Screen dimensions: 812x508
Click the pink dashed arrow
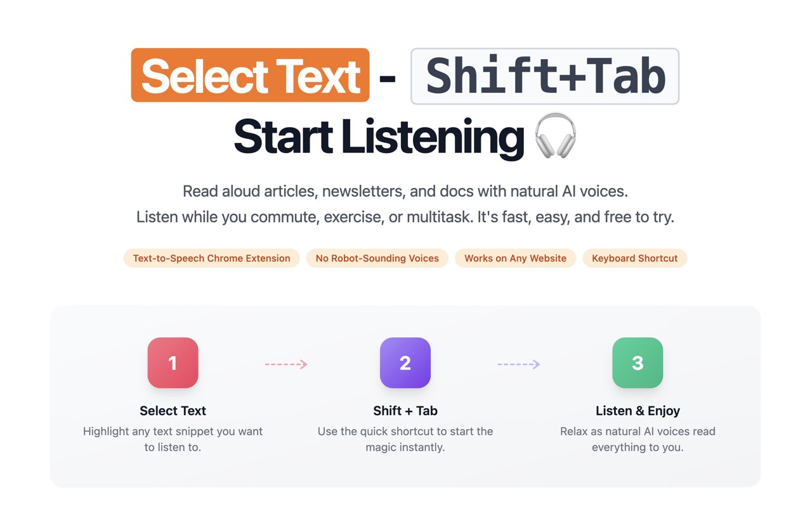(286, 364)
